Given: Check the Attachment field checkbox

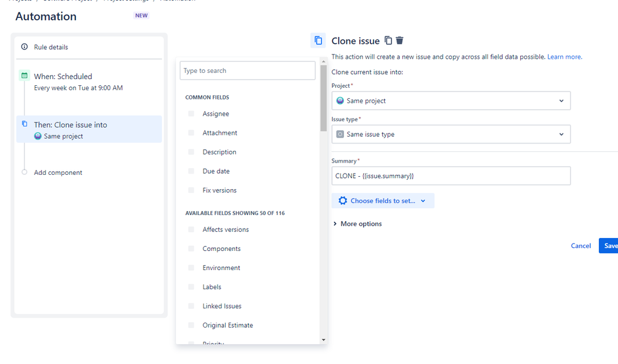Looking at the screenshot, I should pyautogui.click(x=191, y=133).
